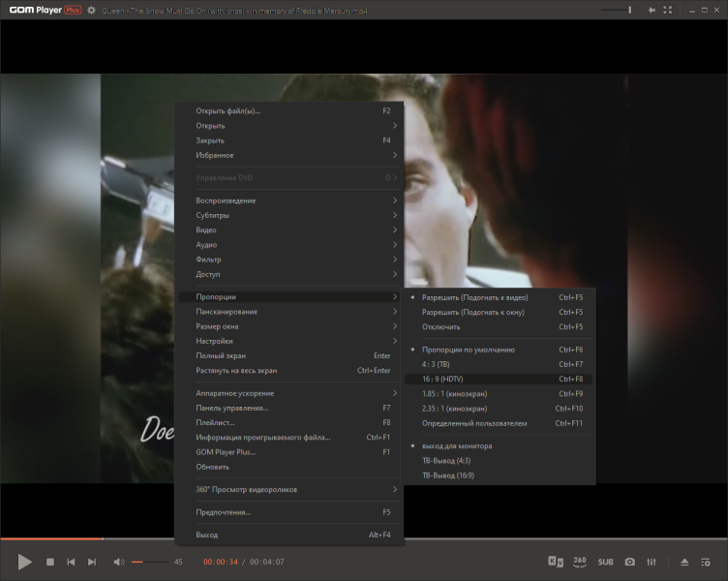Skip to the next track

[92, 562]
